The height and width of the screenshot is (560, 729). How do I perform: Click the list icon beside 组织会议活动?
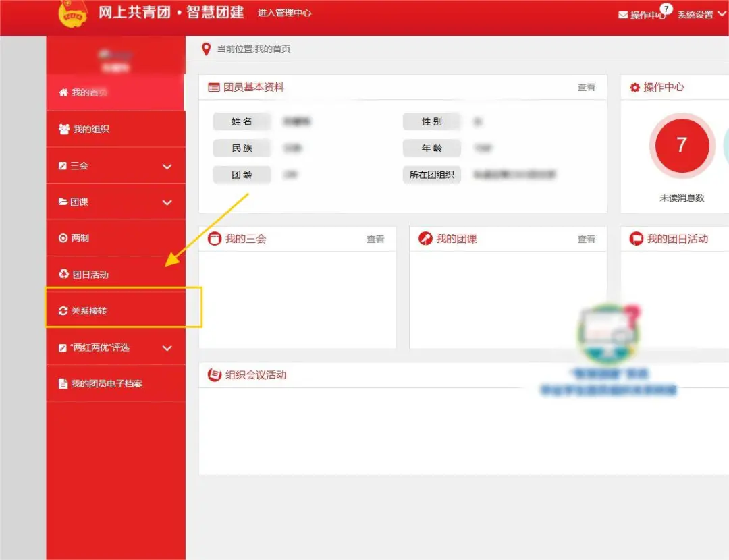click(x=215, y=374)
